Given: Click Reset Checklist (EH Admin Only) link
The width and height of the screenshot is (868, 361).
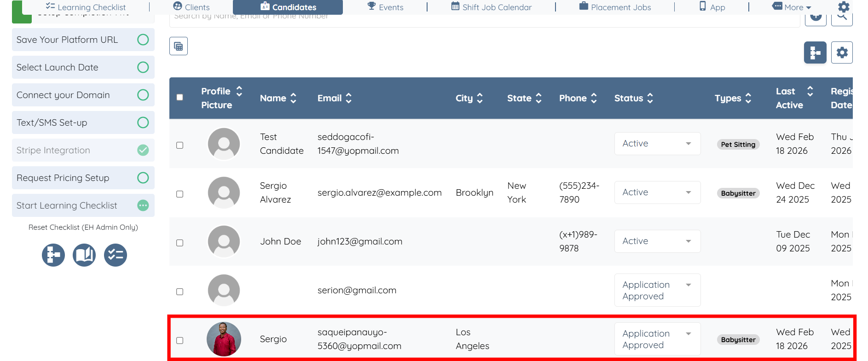Looking at the screenshot, I should click(83, 227).
